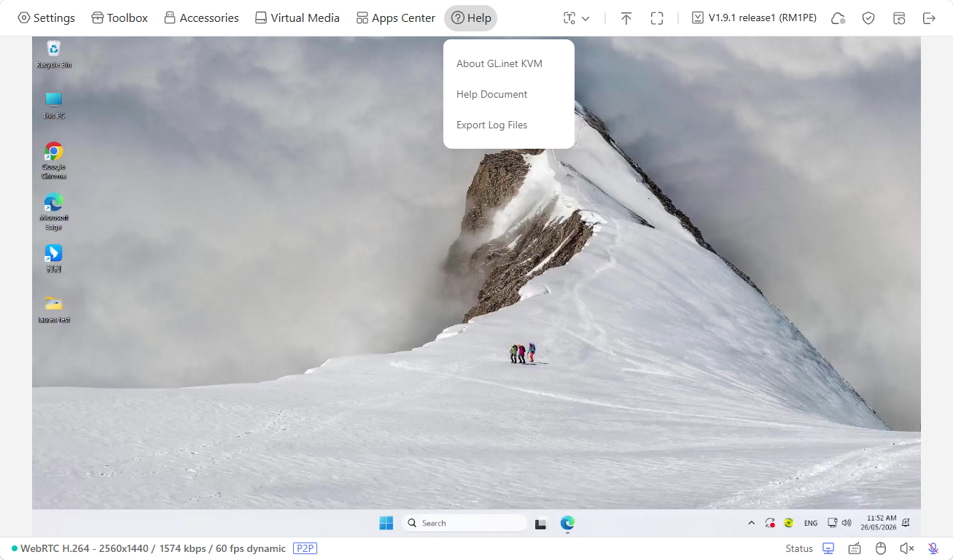Open the Accessories menu
The width and height of the screenshot is (953, 560).
pos(201,18)
